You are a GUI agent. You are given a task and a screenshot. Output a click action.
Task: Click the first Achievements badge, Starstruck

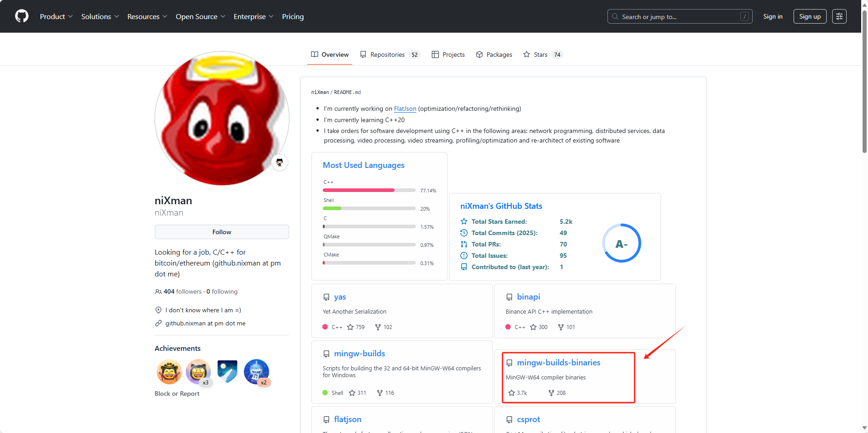coord(169,372)
